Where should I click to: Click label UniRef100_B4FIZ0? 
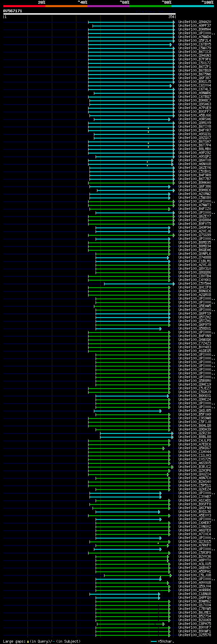point(195,209)
